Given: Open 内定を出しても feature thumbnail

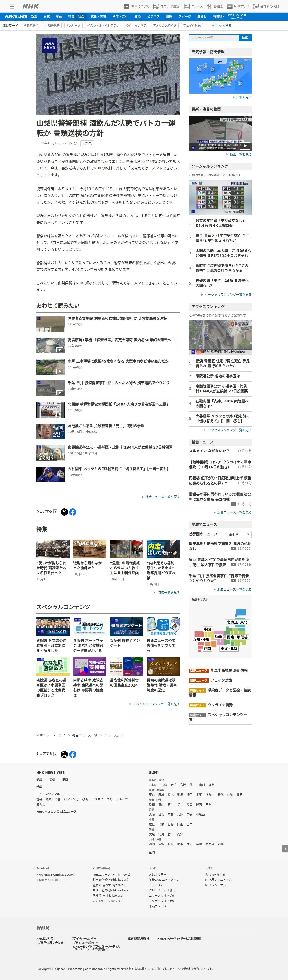Looking at the screenshot, I should tap(163, 549).
